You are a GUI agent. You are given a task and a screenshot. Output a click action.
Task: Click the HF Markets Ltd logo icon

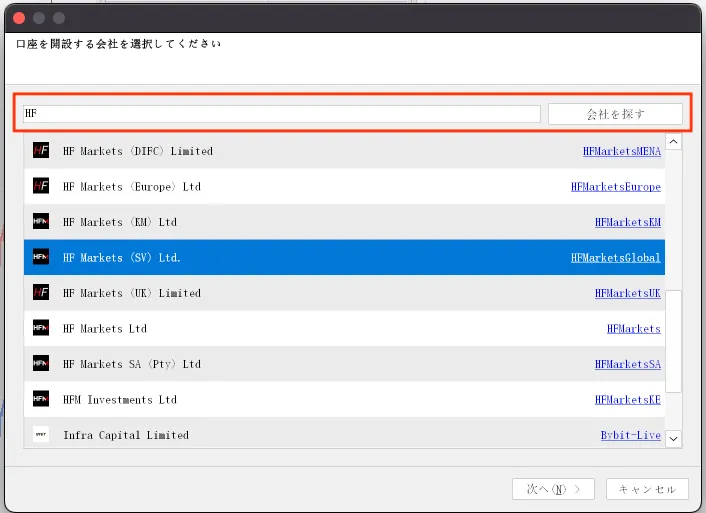(41, 328)
